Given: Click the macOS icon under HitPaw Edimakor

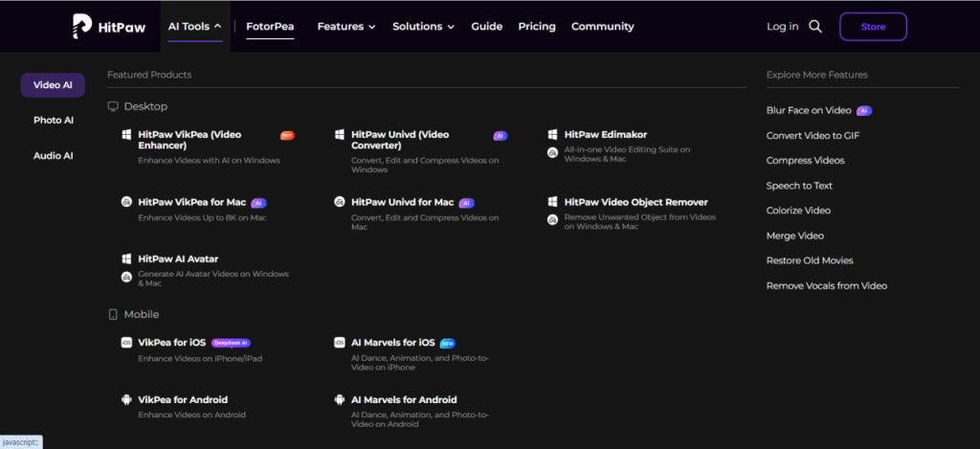Looking at the screenshot, I should point(552,152).
